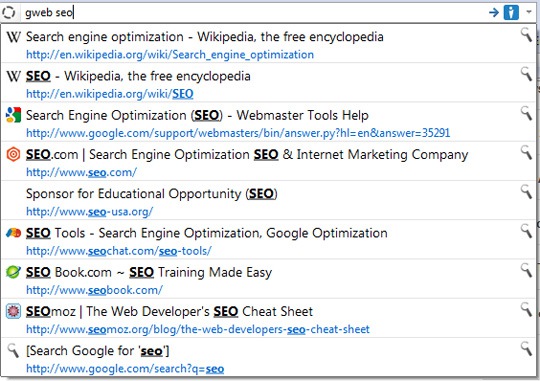
Task: Click the magnifier on the 'SEO - Wikipedia' row
Action: (526, 74)
